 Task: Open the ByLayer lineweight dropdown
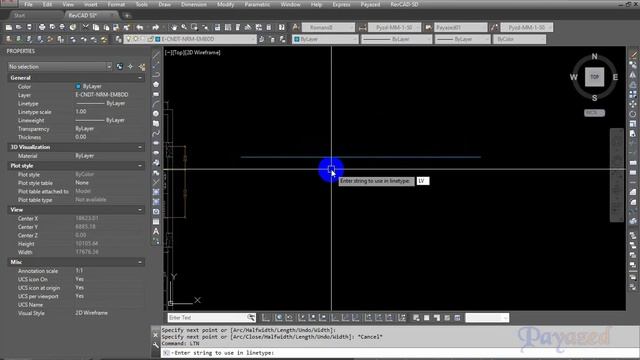point(462,39)
